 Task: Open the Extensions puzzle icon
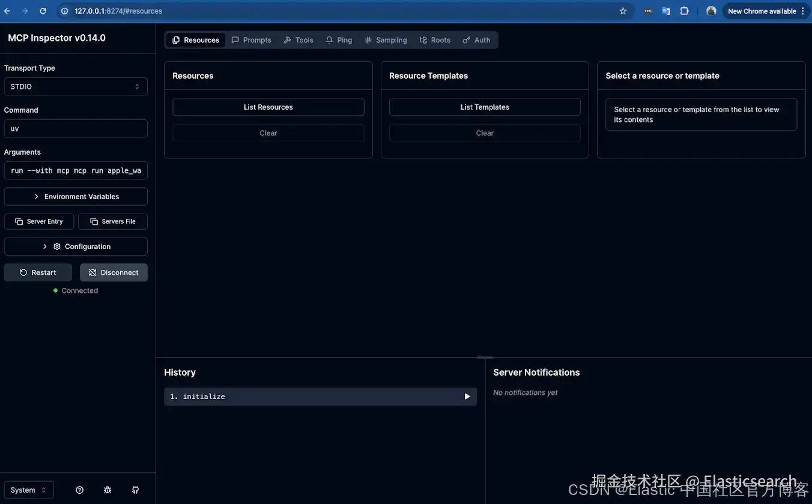point(684,11)
